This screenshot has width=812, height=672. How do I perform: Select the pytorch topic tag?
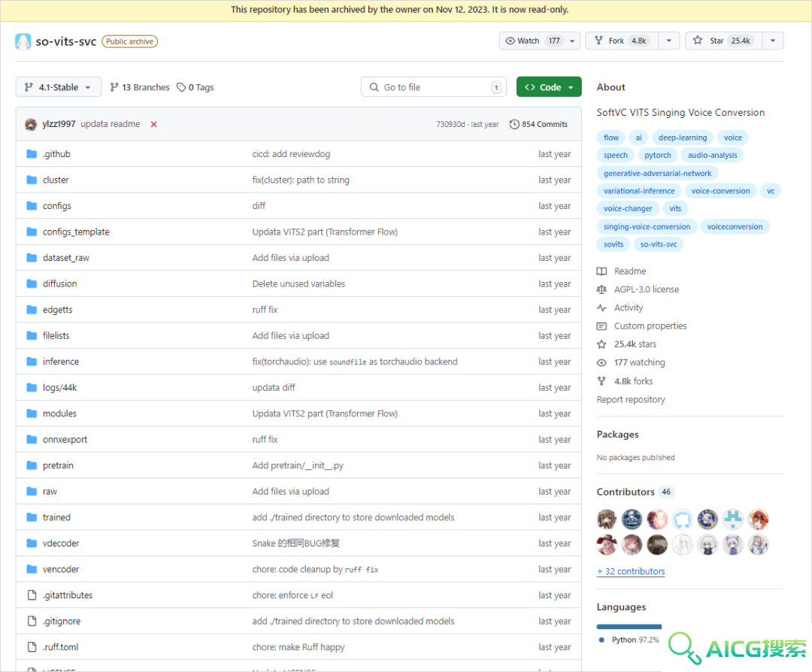[658, 156]
